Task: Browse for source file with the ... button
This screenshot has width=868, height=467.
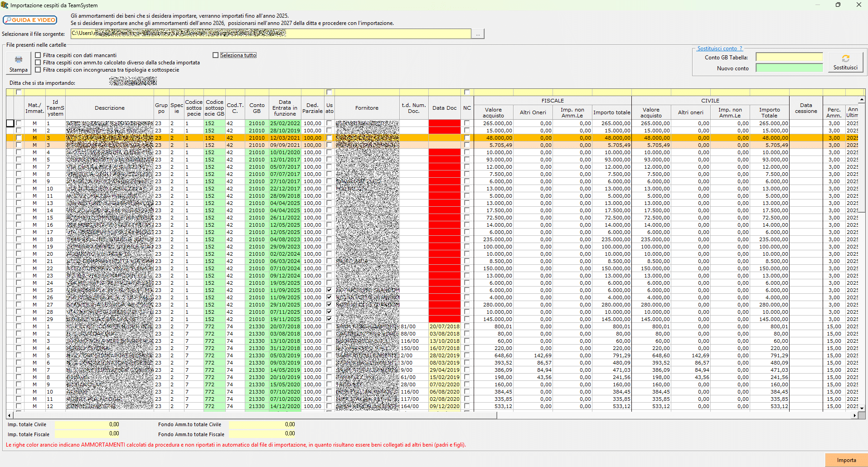Action: [478, 34]
